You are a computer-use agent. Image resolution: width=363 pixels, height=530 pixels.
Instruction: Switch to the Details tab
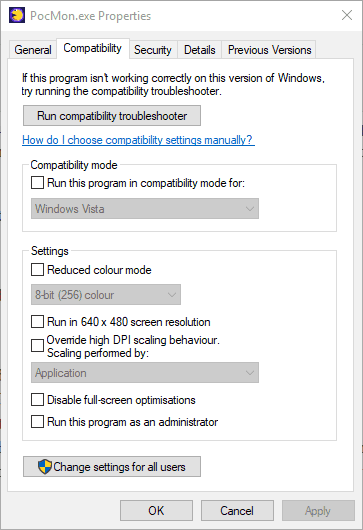[x=199, y=50]
